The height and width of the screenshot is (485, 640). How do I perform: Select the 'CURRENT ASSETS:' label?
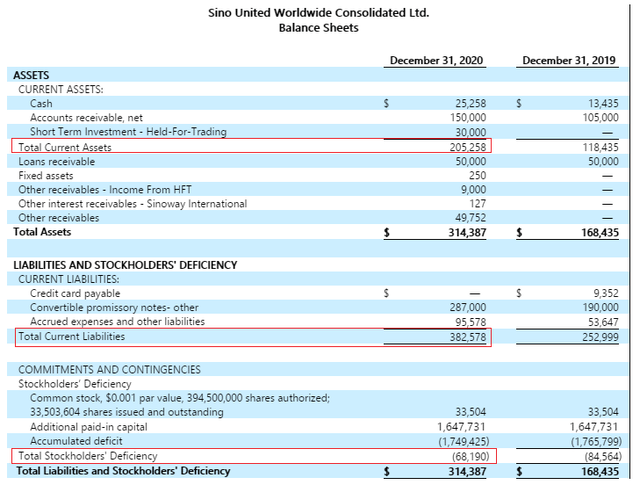(x=61, y=89)
